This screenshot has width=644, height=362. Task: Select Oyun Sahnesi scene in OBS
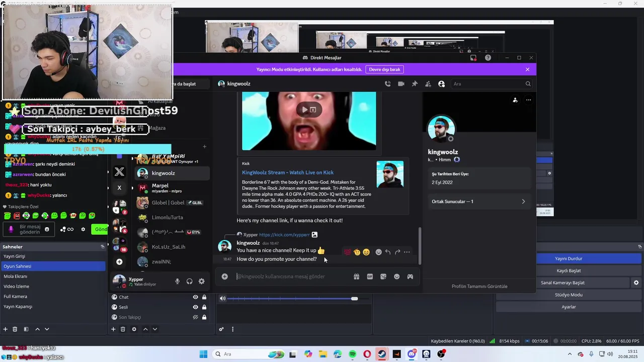pos(53,266)
